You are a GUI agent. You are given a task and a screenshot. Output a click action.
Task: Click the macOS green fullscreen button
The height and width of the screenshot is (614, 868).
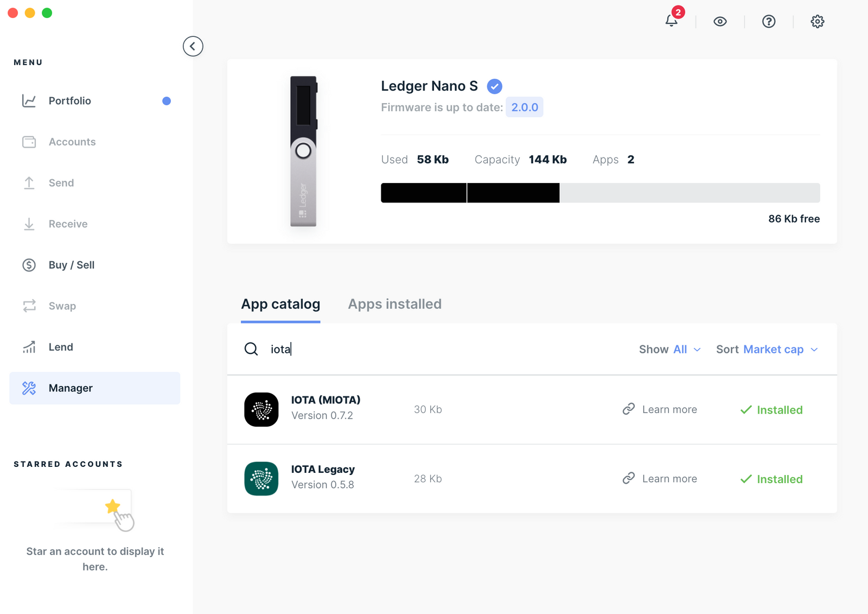pos(47,13)
